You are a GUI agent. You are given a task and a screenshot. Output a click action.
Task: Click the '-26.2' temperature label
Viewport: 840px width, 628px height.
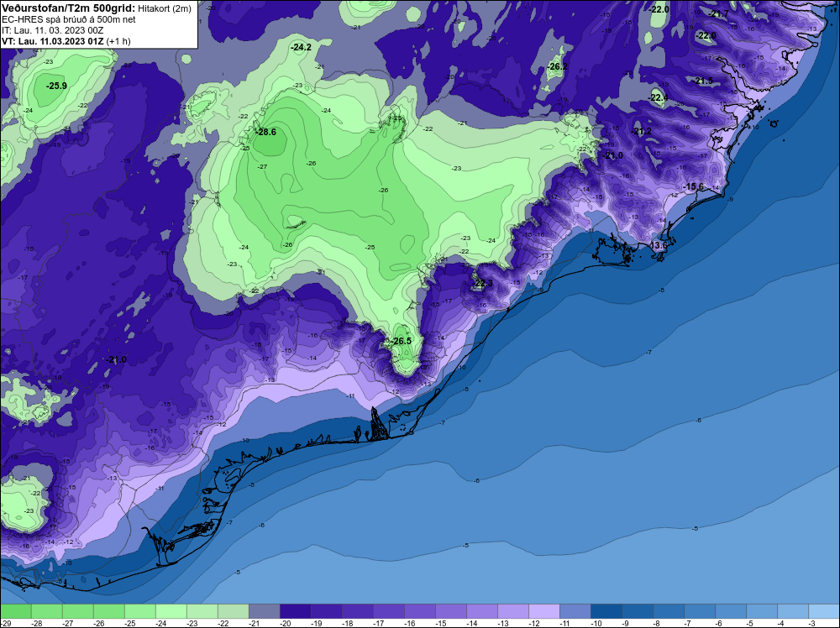coord(557,66)
